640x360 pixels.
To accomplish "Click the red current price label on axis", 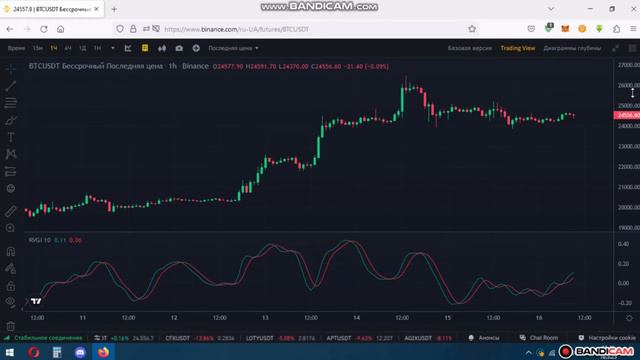I will pyautogui.click(x=627, y=115).
